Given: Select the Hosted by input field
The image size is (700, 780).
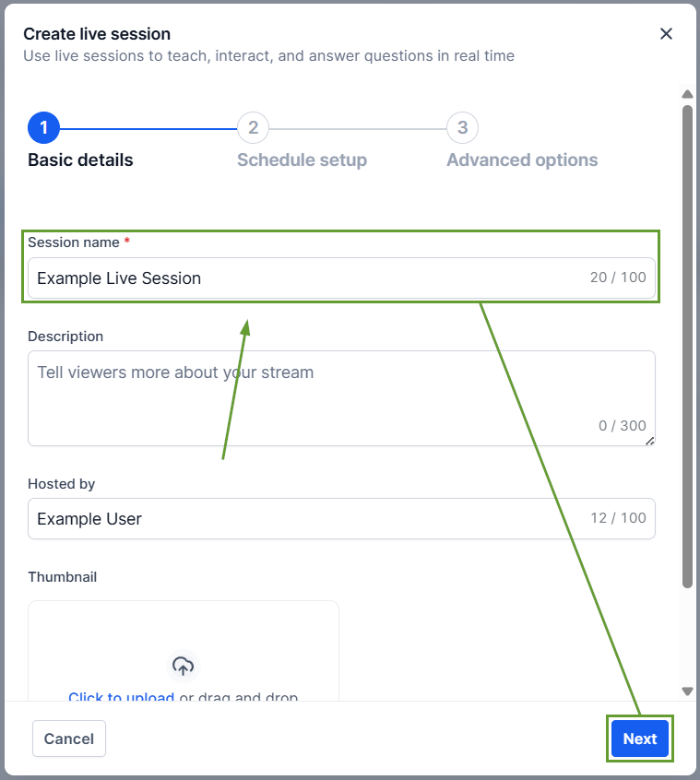Looking at the screenshot, I should pos(304,519).
